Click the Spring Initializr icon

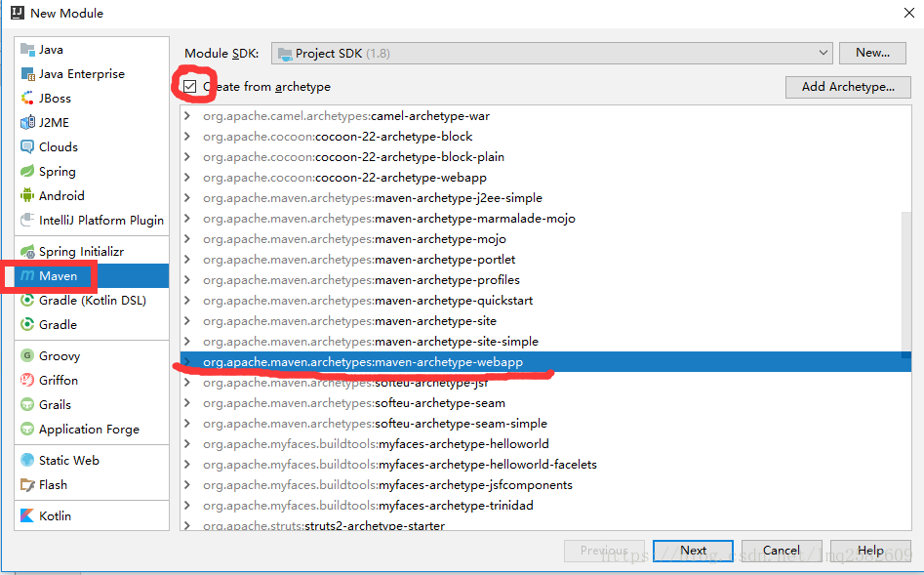click(x=27, y=251)
